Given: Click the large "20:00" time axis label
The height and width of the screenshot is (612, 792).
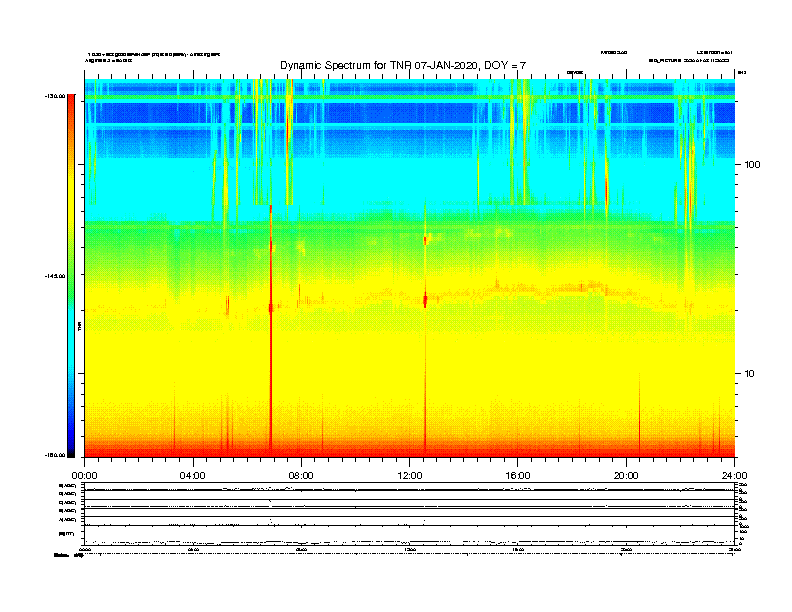Looking at the screenshot, I should [x=626, y=476].
